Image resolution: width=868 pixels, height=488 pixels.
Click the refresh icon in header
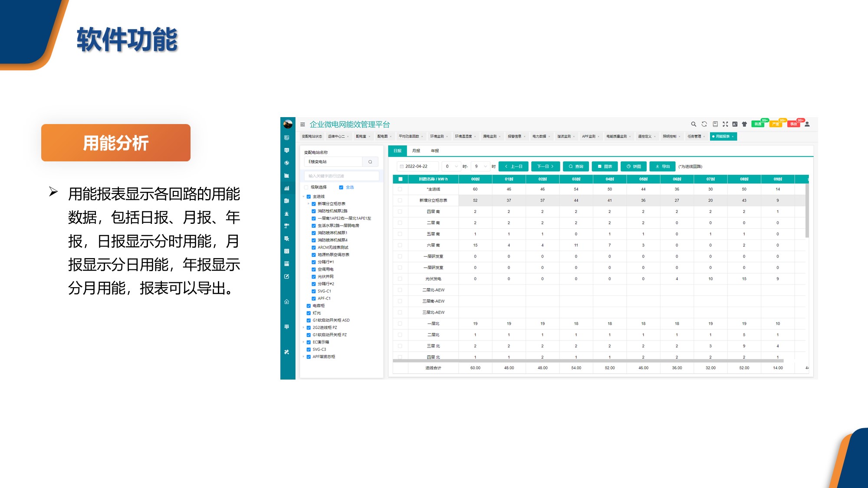point(704,124)
